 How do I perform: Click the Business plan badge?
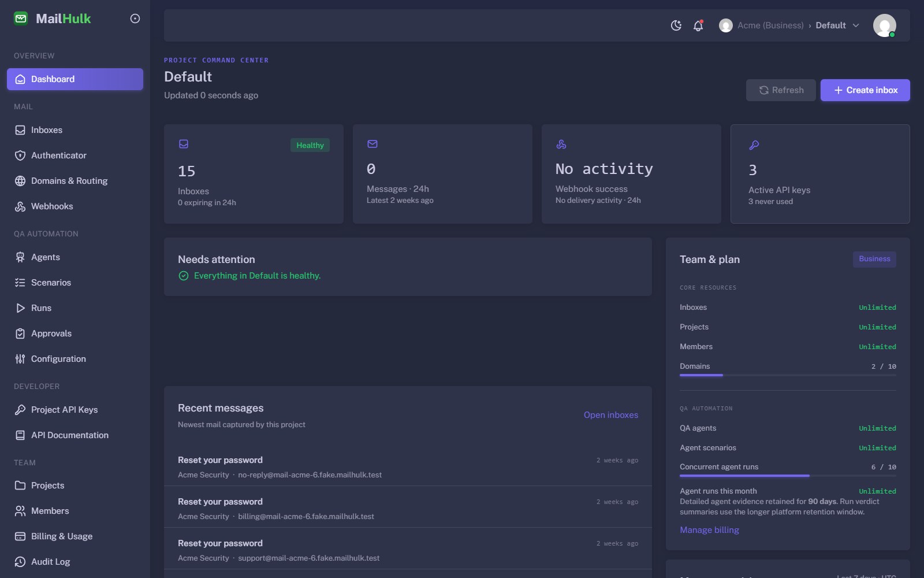coord(874,259)
